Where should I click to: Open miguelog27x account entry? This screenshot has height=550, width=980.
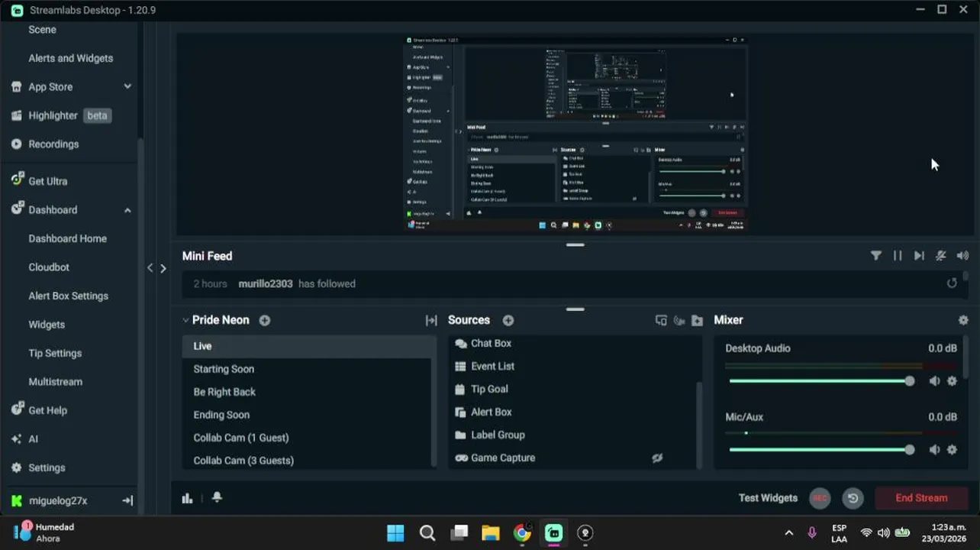pyautogui.click(x=58, y=501)
